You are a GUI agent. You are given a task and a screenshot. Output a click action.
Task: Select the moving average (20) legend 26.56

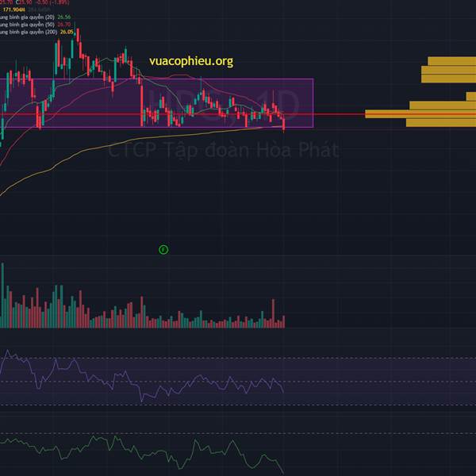(35, 17)
